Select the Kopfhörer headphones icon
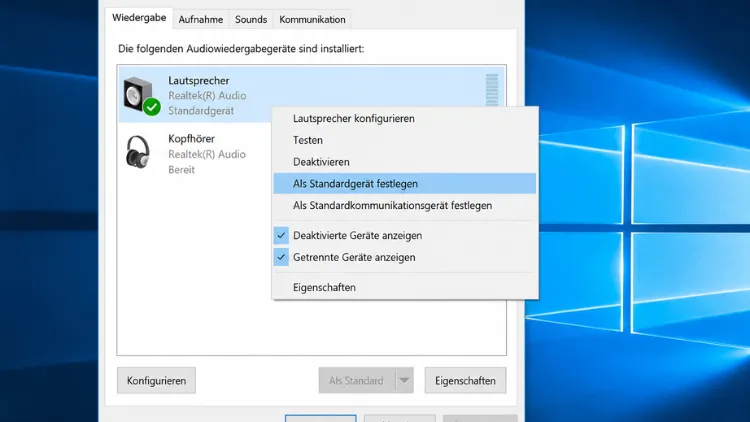The image size is (750, 422). pyautogui.click(x=138, y=152)
